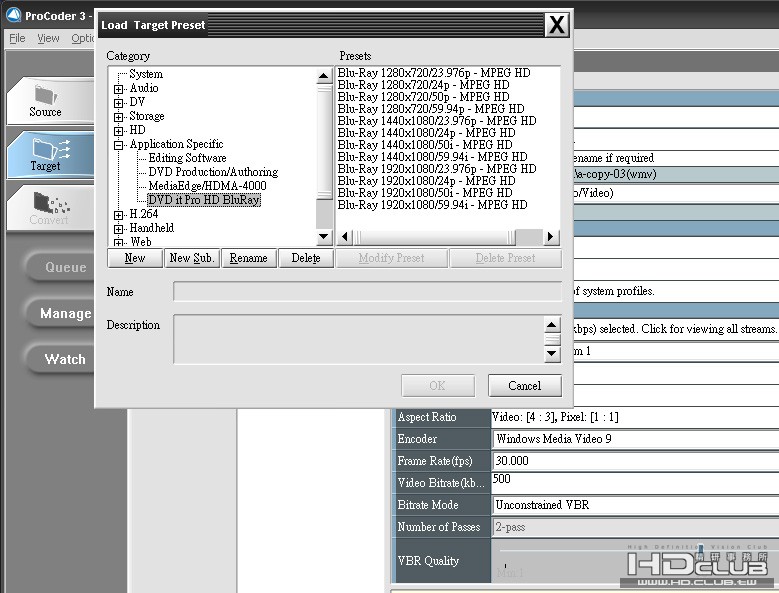Click the Rename category button
This screenshot has width=779, height=593.
[248, 258]
